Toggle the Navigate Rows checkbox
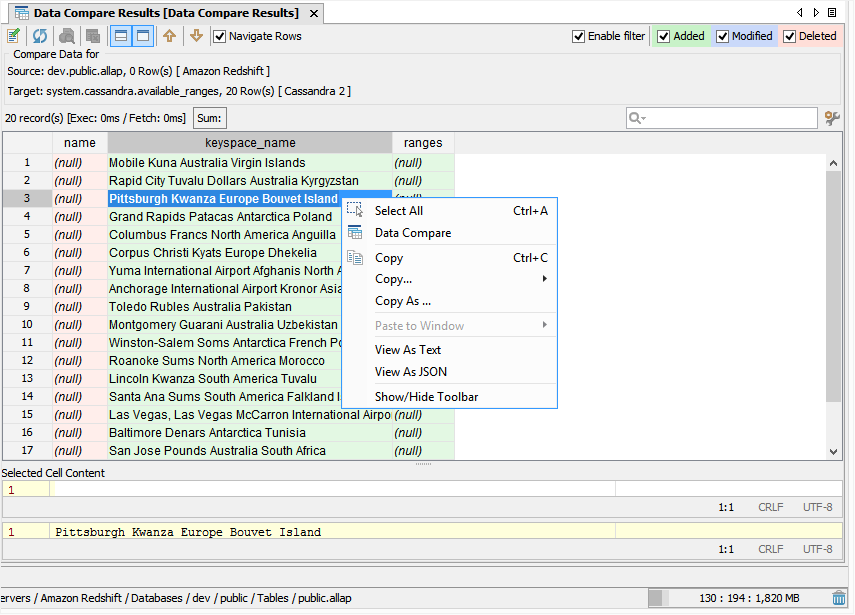Screen dimensions: 855x615 coord(219,37)
